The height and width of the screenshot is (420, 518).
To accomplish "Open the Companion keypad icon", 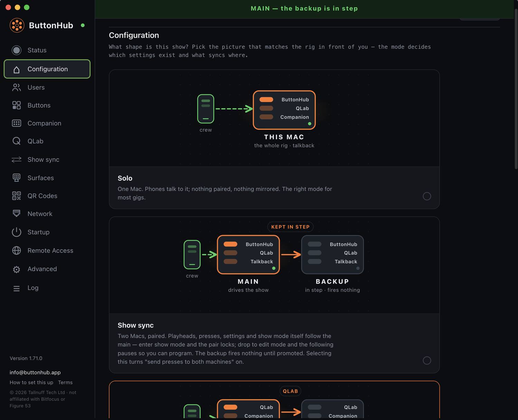I will pos(17,123).
